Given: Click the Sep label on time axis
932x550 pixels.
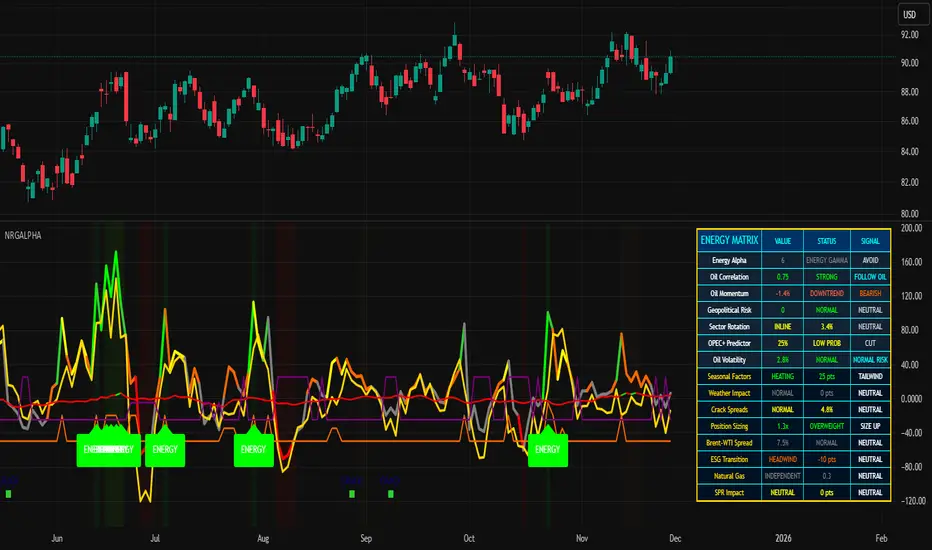Looking at the screenshot, I should point(365,537).
